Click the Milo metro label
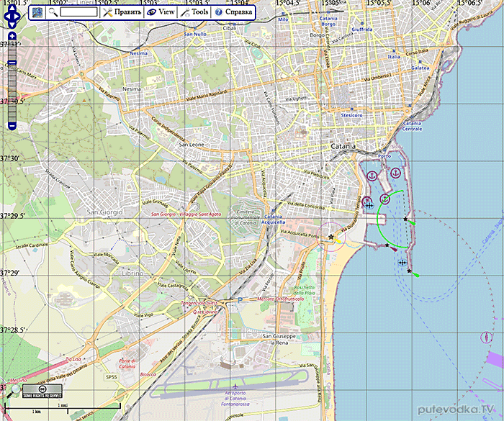The width and height of the screenshot is (504, 421). click(x=283, y=19)
